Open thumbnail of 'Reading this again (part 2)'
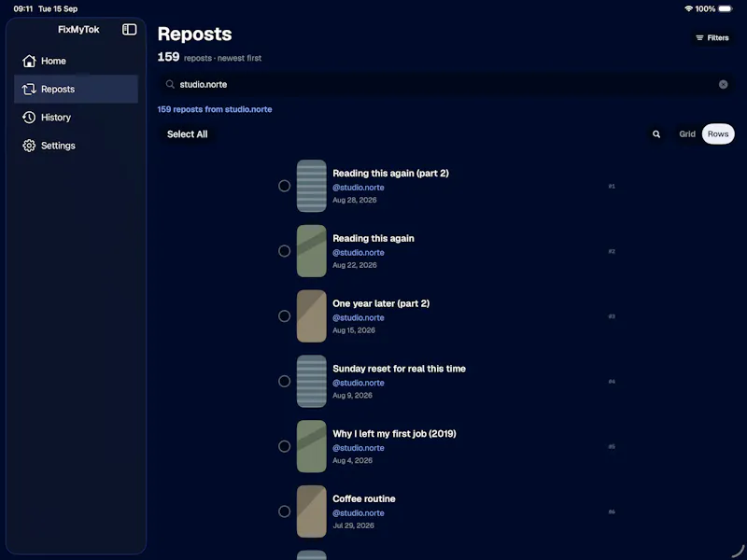 point(312,186)
